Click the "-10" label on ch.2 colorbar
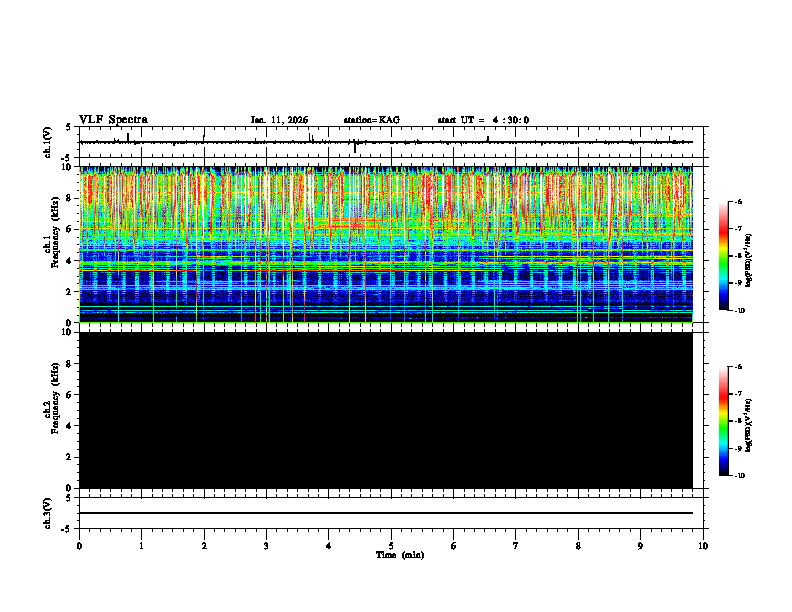 739,476
